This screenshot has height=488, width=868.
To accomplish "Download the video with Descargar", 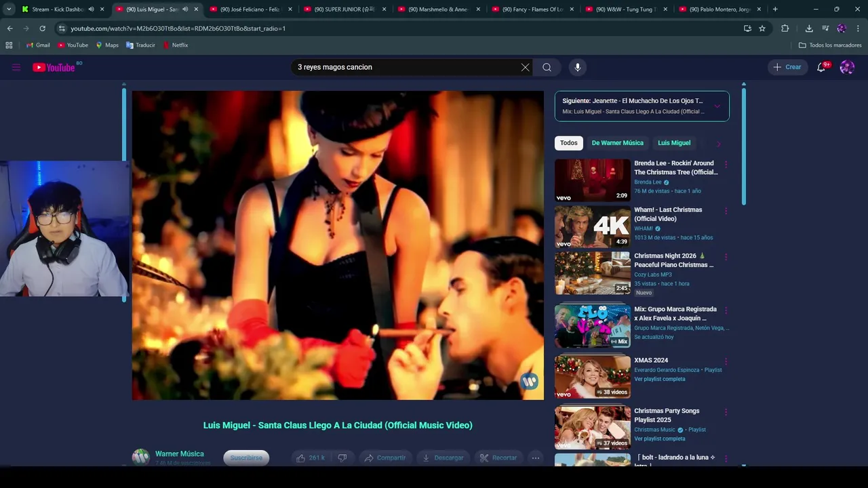I will pos(442,458).
